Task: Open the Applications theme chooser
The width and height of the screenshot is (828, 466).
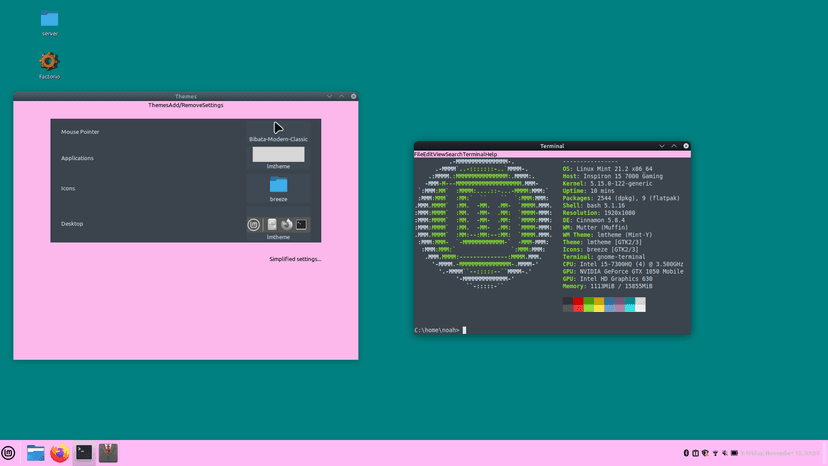Action: pyautogui.click(x=278, y=156)
